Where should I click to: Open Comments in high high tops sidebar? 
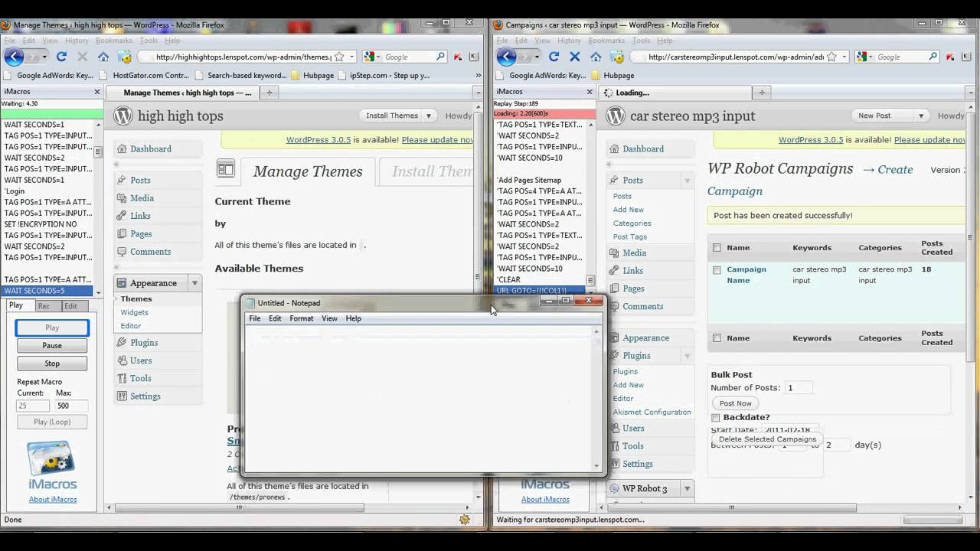[150, 251]
